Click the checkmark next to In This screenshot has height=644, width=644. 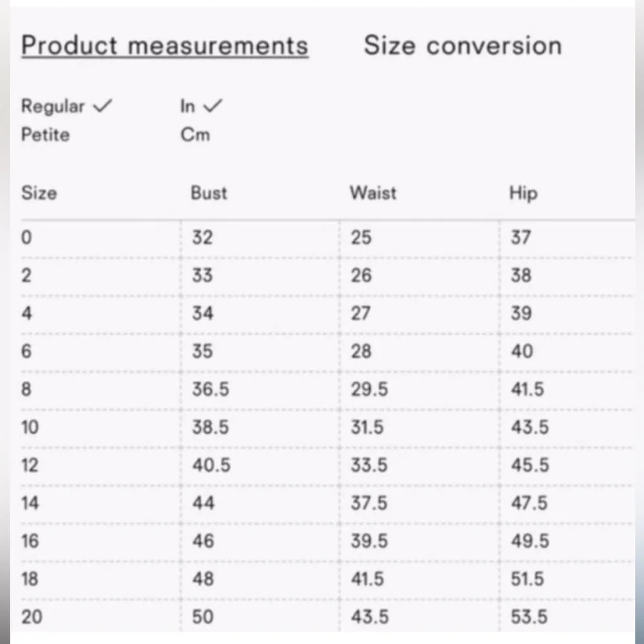(213, 106)
